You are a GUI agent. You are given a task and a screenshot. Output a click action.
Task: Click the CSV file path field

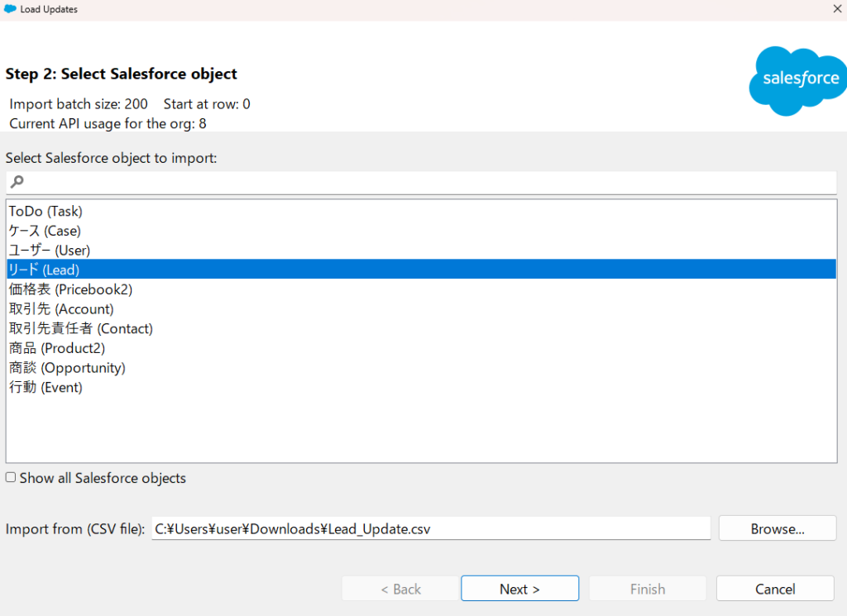[430, 528]
